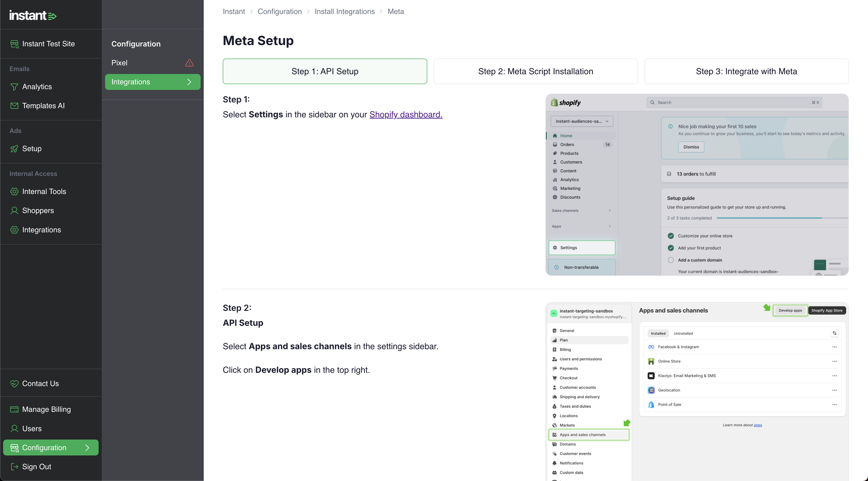Click the Apps and sales channels screenshot

coord(697,392)
